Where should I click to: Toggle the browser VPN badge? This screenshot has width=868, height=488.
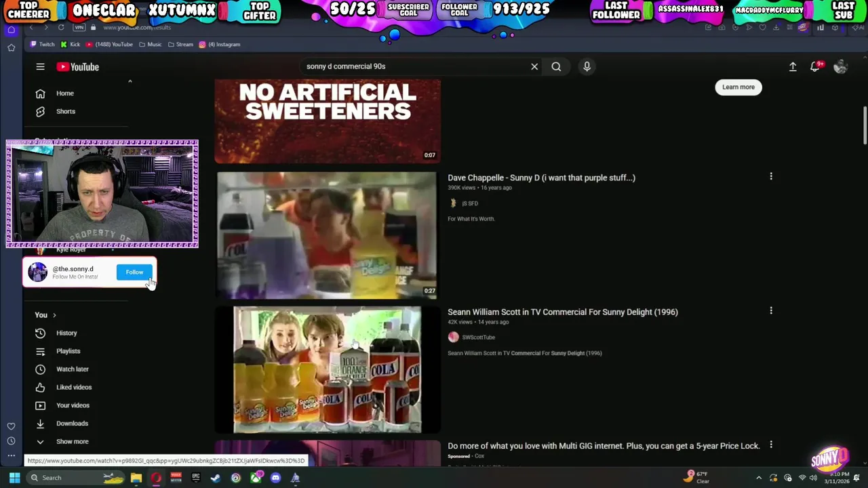click(x=79, y=28)
